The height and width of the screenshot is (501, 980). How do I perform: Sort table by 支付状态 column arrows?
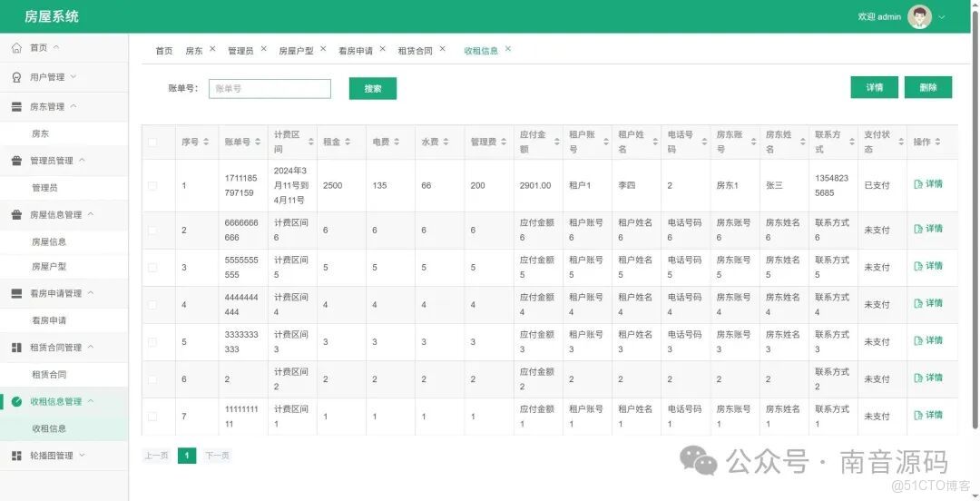901,142
